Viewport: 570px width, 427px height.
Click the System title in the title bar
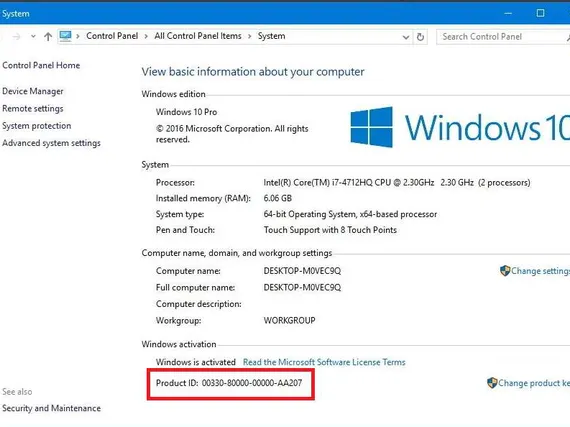(16, 14)
